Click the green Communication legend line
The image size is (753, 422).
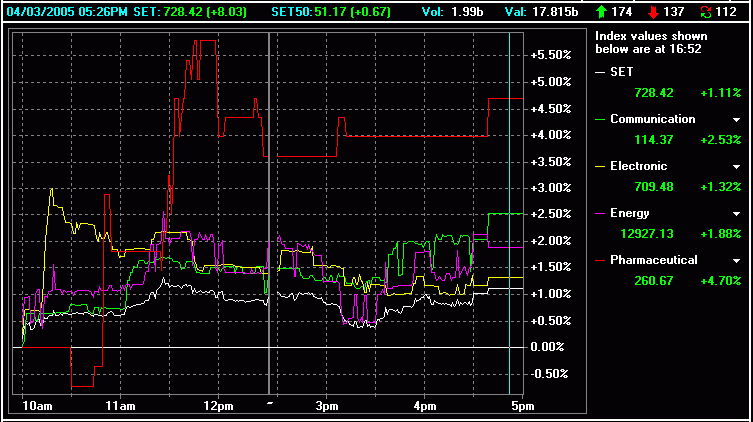coord(600,120)
